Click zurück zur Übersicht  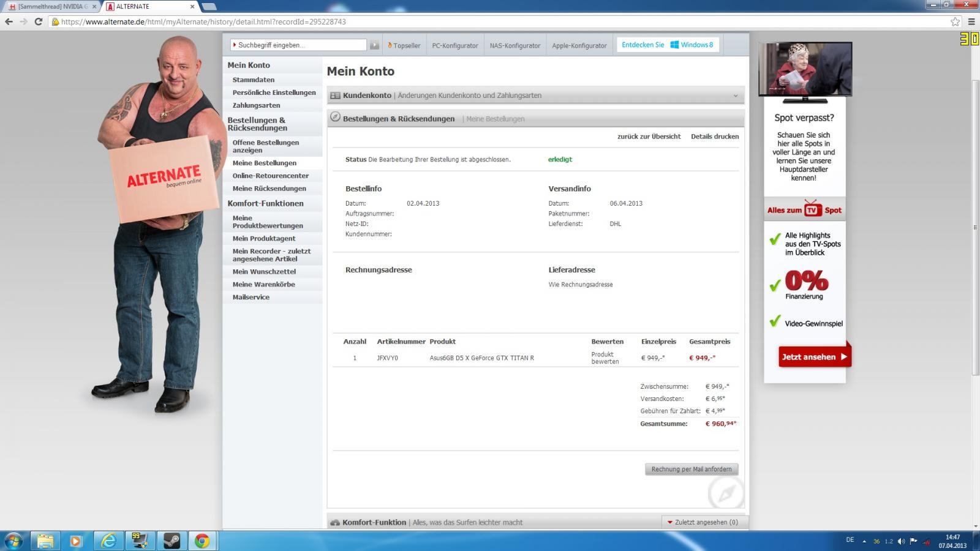pyautogui.click(x=649, y=137)
